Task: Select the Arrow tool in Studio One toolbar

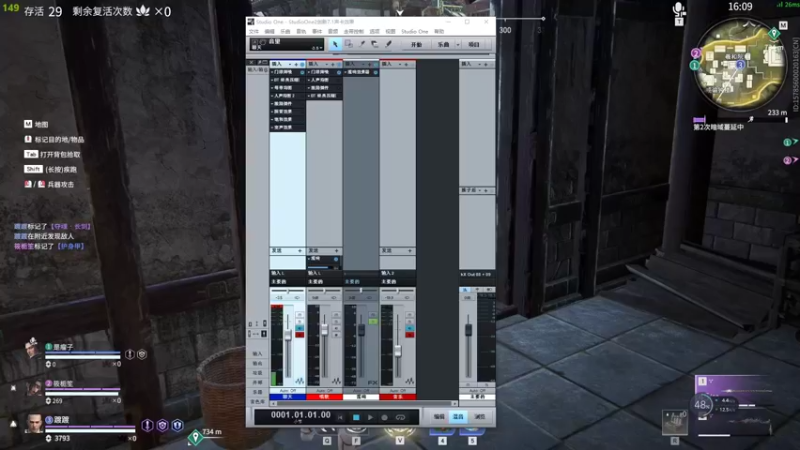Action: tap(335, 44)
